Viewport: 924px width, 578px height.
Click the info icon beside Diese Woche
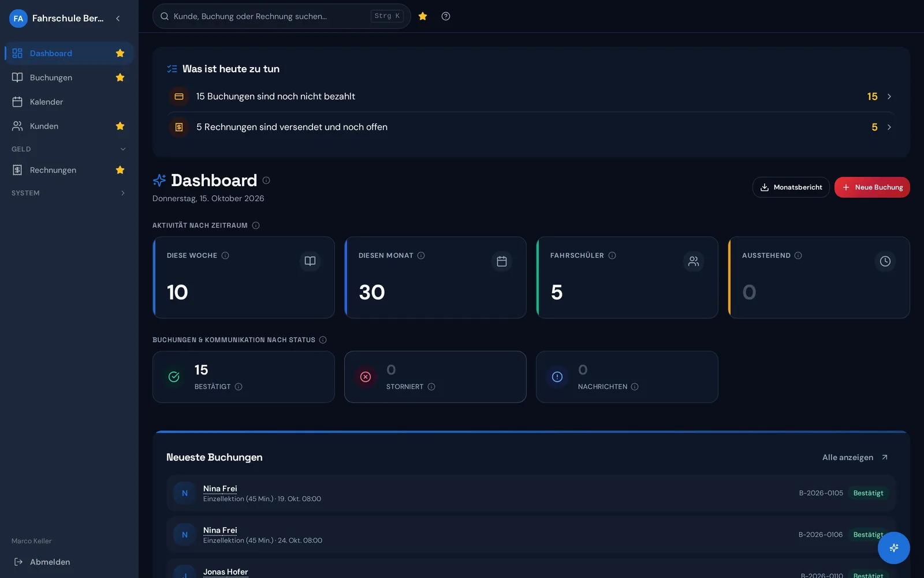click(225, 255)
